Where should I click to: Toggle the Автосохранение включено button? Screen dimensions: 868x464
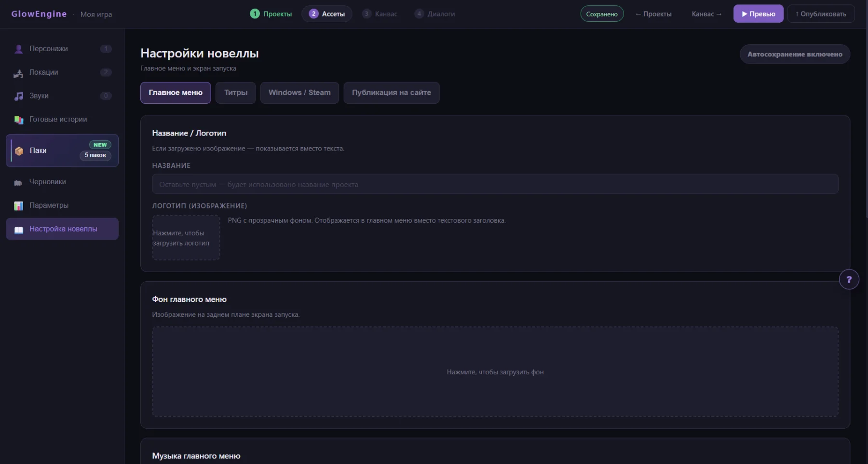click(795, 54)
